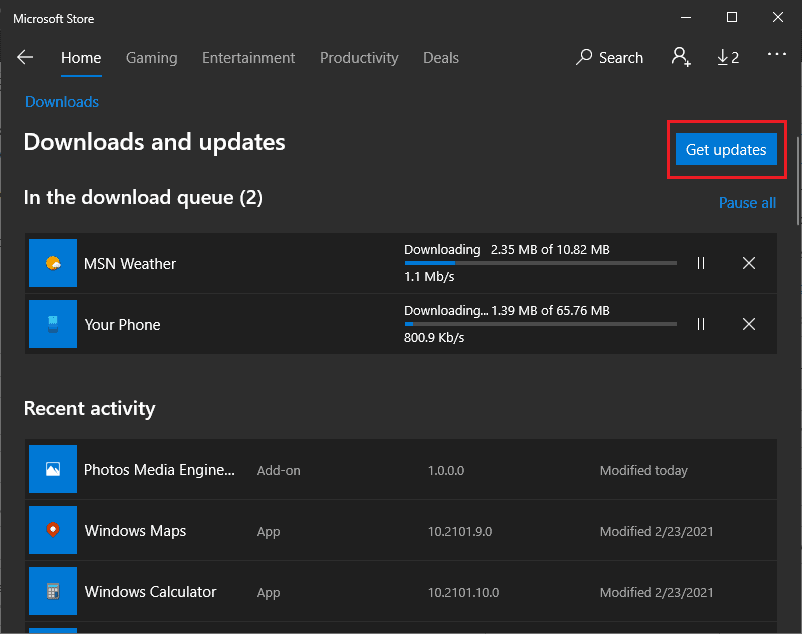
Task: Open the Productivity tab
Action: coord(359,58)
